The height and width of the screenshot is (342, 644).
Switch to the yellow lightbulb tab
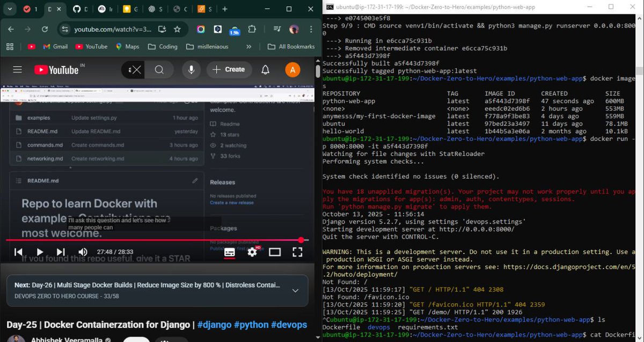click(x=129, y=9)
